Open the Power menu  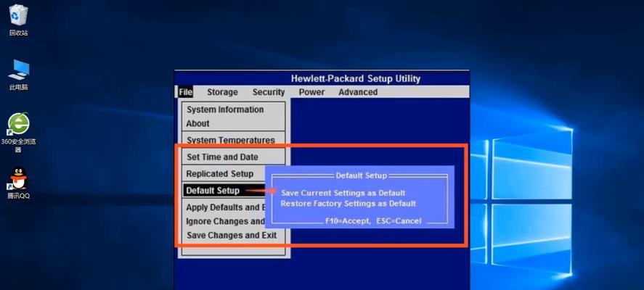coord(311,92)
